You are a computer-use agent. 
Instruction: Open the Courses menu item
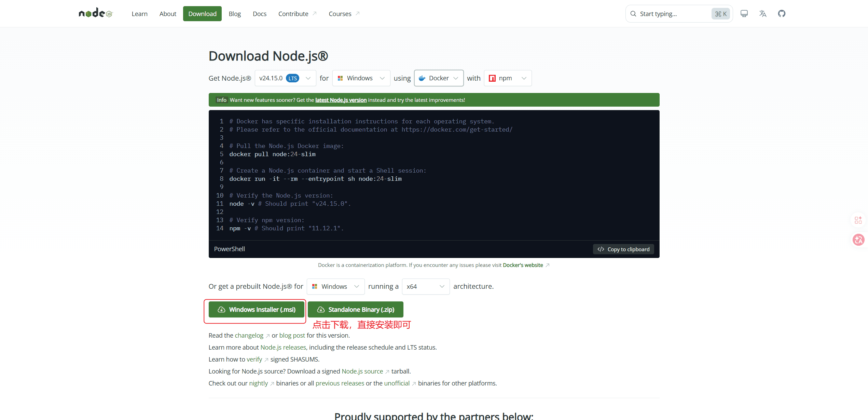pos(344,14)
